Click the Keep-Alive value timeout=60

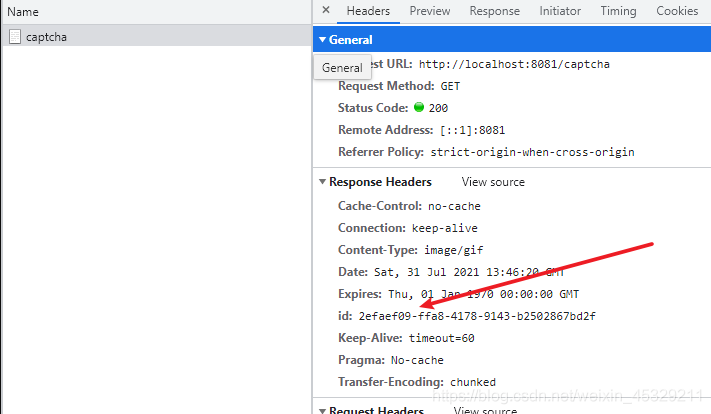pyautogui.click(x=442, y=338)
